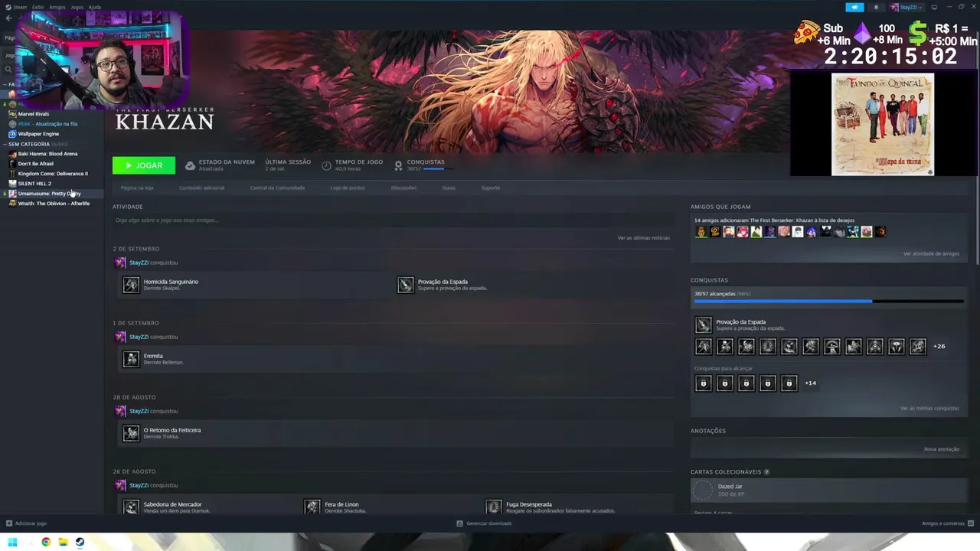Screen dimensions: 980x551
Task: Click Ver as últimas notícias link
Action: tap(643, 238)
